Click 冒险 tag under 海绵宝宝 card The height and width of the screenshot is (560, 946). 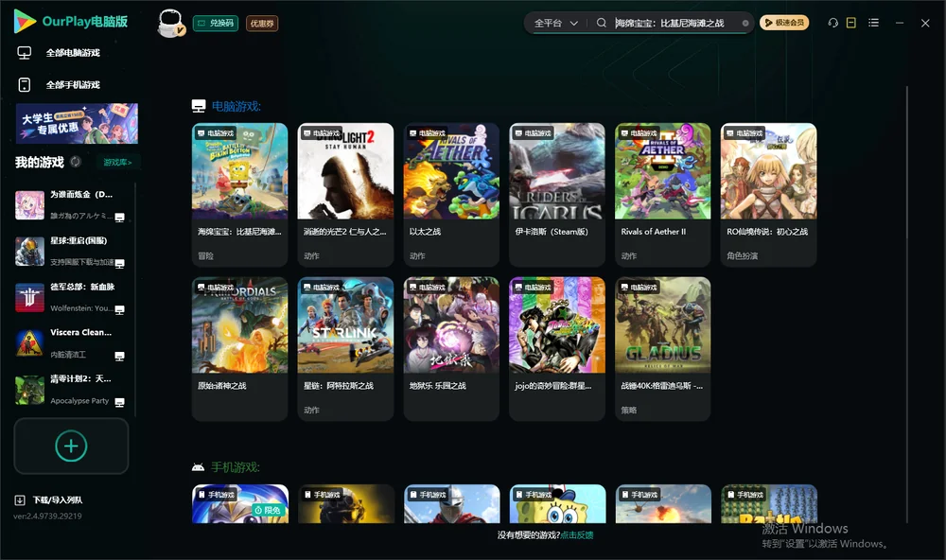coord(205,255)
